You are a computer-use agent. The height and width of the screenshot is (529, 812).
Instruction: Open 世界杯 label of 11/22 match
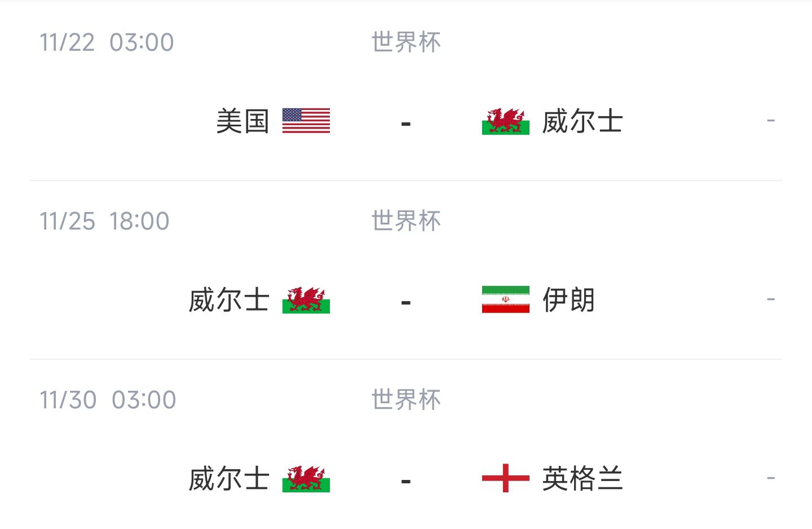406,42
